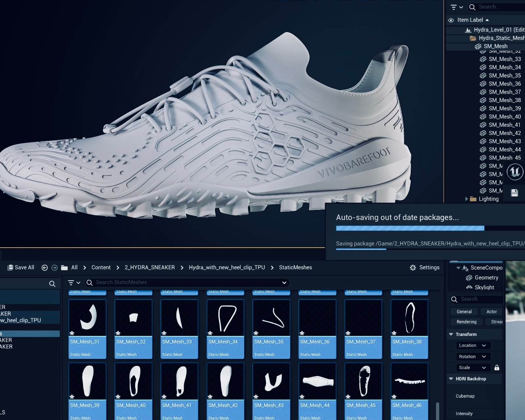Open saved searches dropdown in StaticMeshes search

point(284,282)
